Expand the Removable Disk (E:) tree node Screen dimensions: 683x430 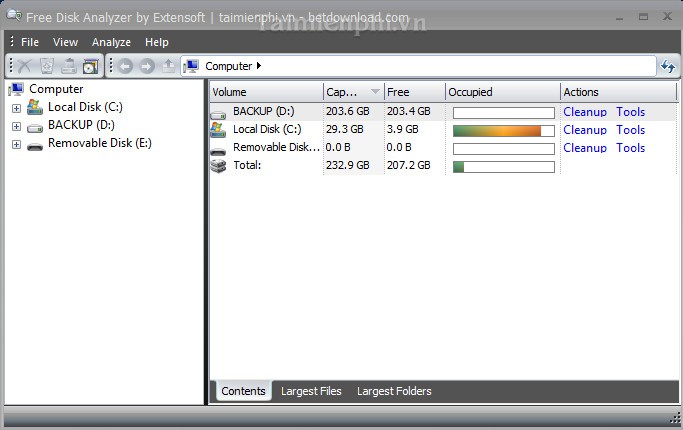click(x=17, y=144)
